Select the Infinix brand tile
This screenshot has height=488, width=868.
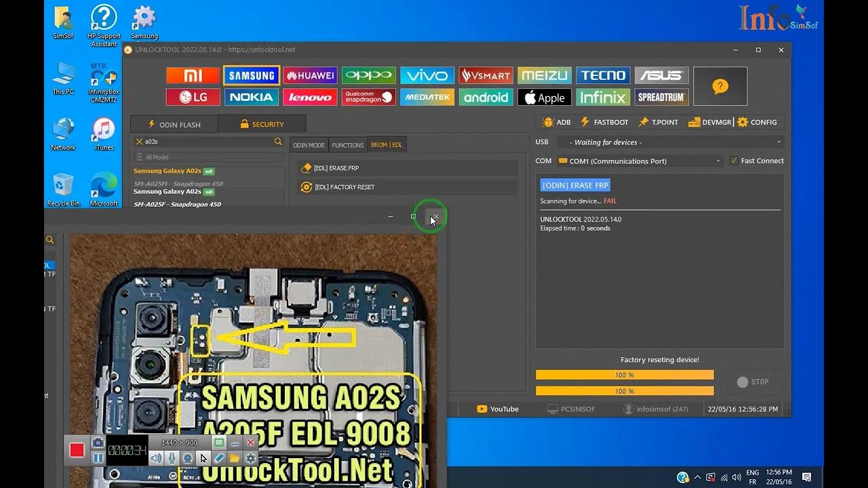[x=603, y=97]
